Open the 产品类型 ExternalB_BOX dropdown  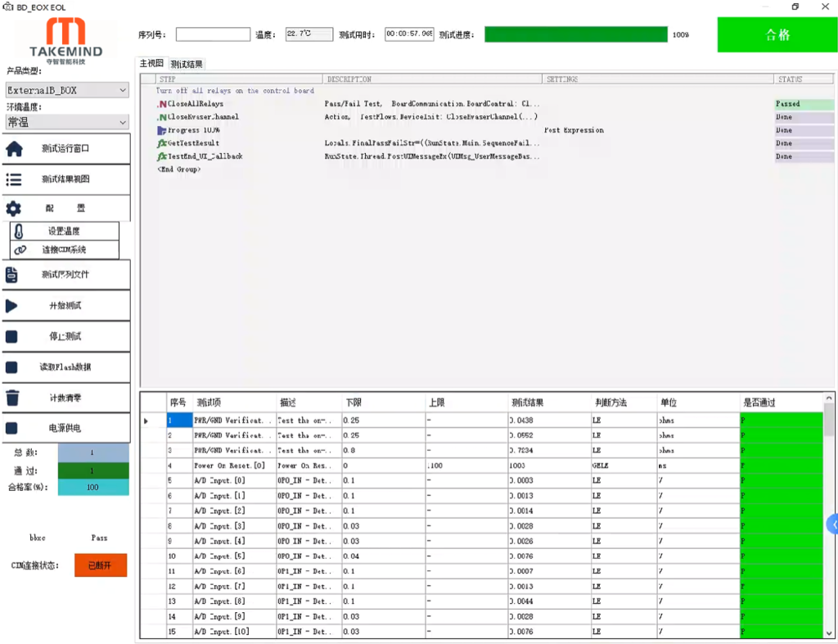click(66, 90)
